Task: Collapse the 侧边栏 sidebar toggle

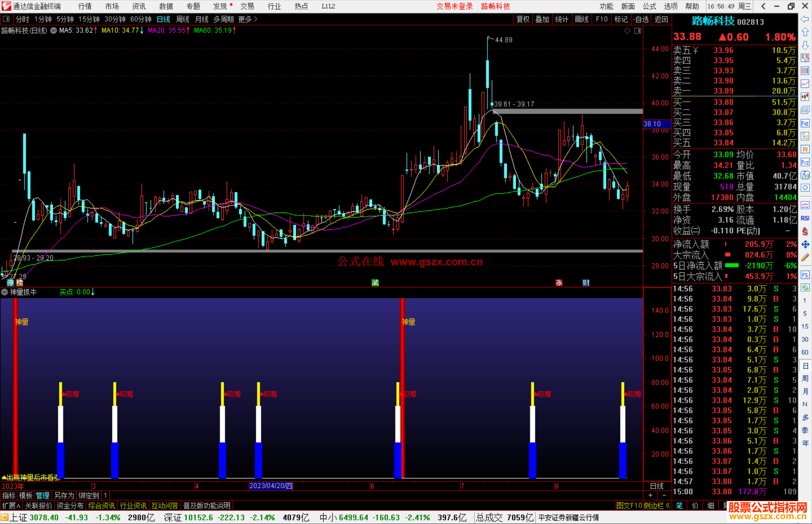Action: pyautogui.click(x=656, y=506)
